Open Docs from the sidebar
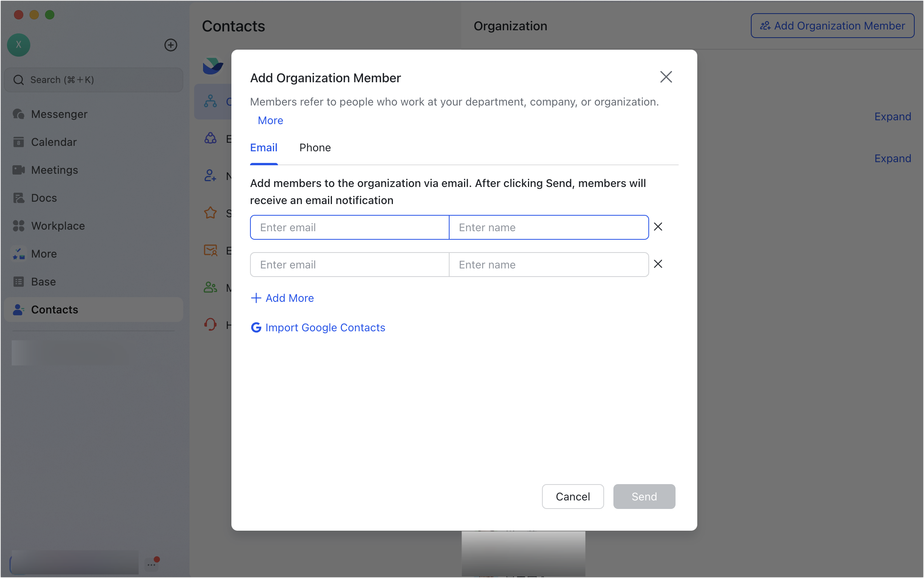Viewport: 924px width, 578px height. coord(43,198)
